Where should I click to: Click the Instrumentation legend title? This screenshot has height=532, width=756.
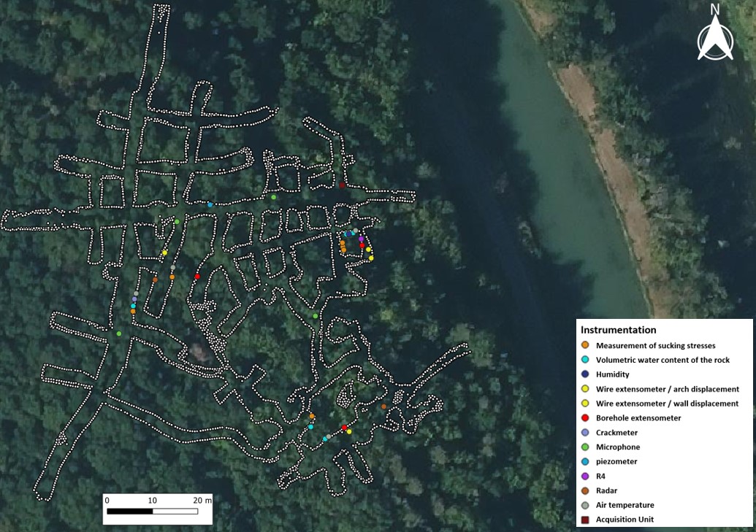coord(618,330)
